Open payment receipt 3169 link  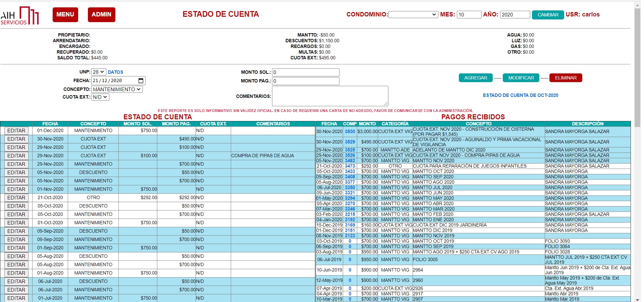tap(350, 225)
